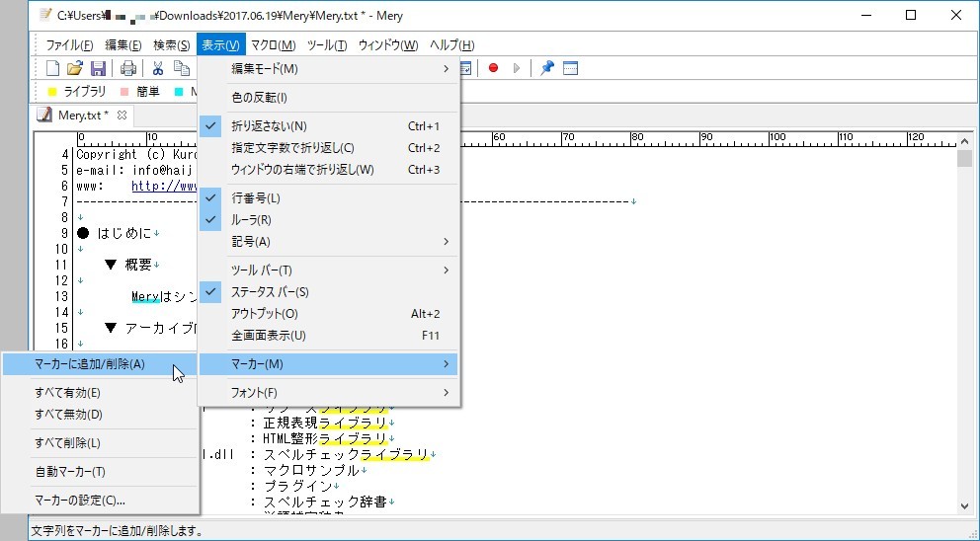The image size is (980, 541).
Task: Open the 検索(S) menu
Action: click(x=171, y=45)
